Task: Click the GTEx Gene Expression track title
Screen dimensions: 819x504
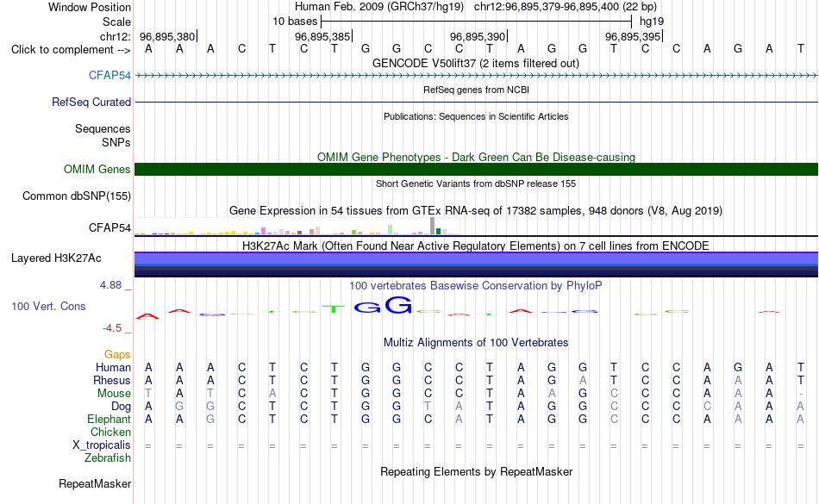Action: point(476,211)
